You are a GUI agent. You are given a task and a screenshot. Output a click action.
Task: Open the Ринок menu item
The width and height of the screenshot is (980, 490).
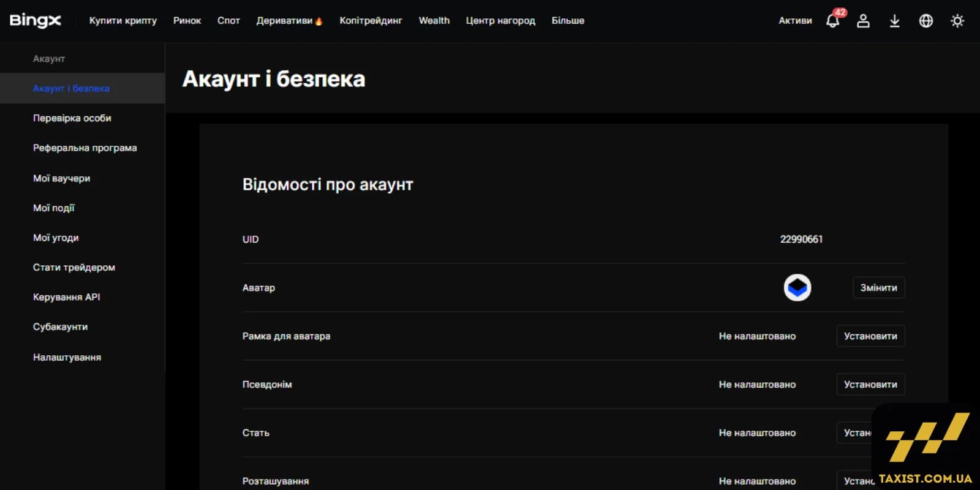[187, 20]
